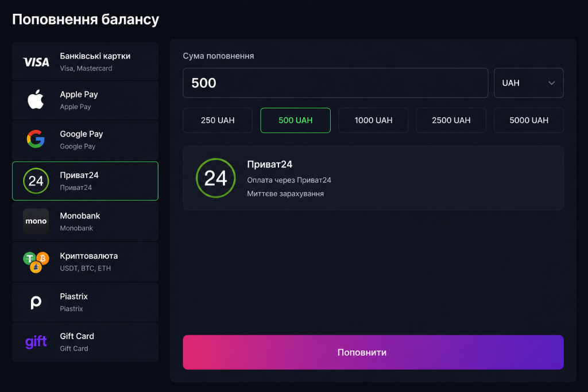Click the purple gift logo icon
This screenshot has height=392, width=588.
[x=36, y=341]
